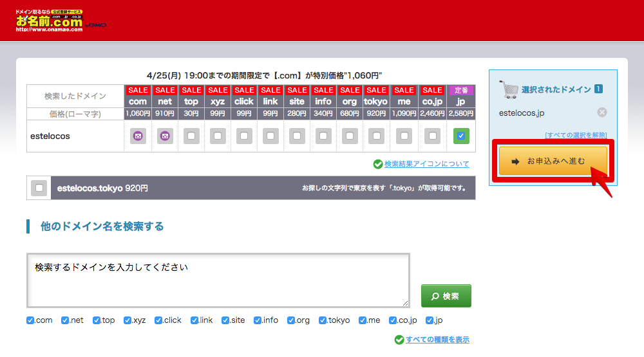This screenshot has height=357, width=644.
Task: Uncheck the .link search filter
Action: (x=194, y=320)
